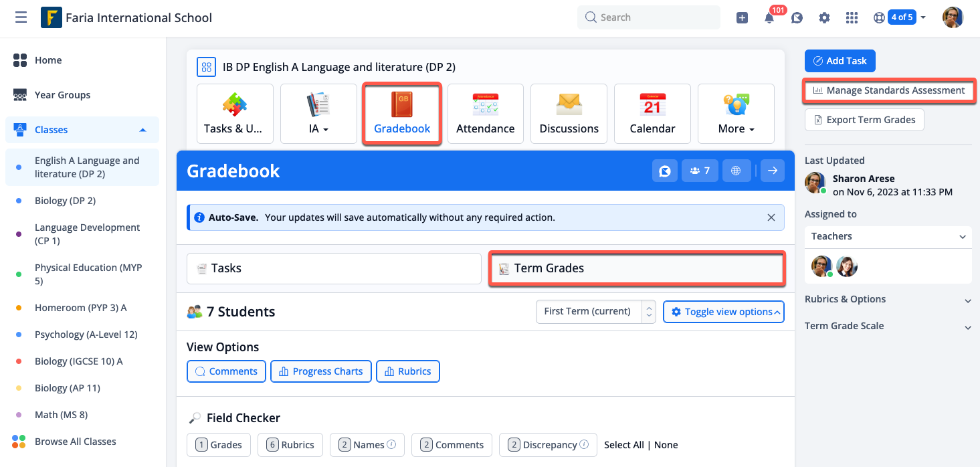
Task: Click the Add Task button
Action: 840,61
